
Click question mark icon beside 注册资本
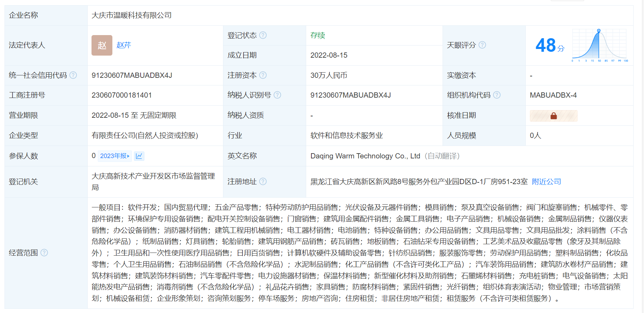(x=263, y=75)
